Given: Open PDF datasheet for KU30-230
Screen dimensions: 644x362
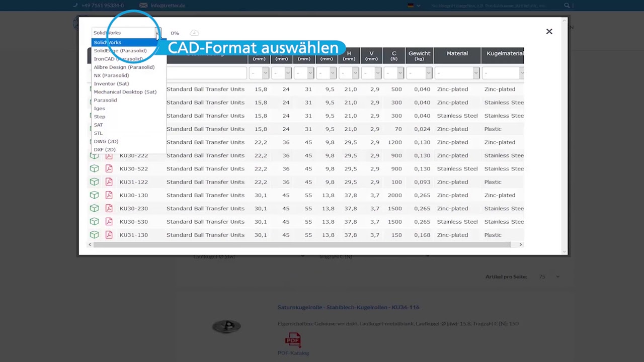Looking at the screenshot, I should click(109, 208).
